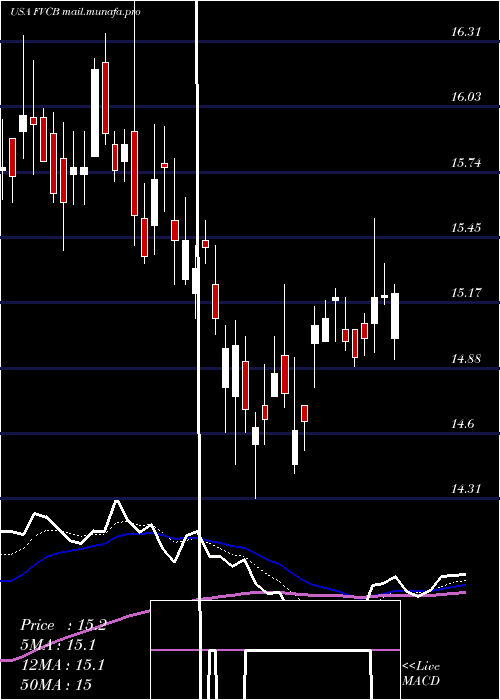
Task: Click the 5MA : 15.1 readout
Action: point(58,645)
